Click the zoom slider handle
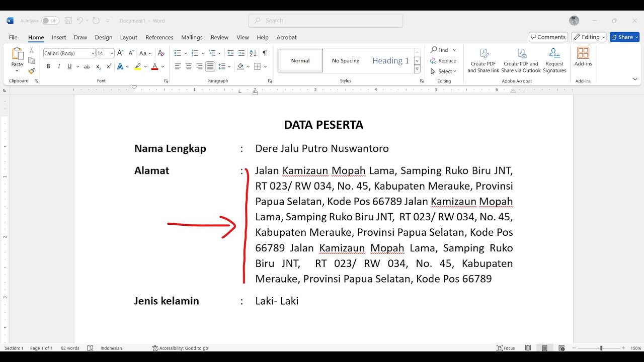The width and height of the screenshot is (644, 362). pyautogui.click(x=601, y=348)
